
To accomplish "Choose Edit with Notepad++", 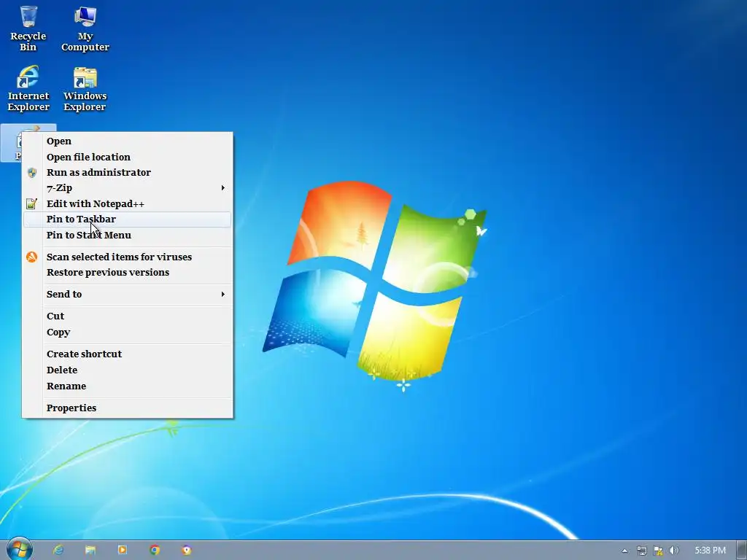I will pyautogui.click(x=127, y=204).
